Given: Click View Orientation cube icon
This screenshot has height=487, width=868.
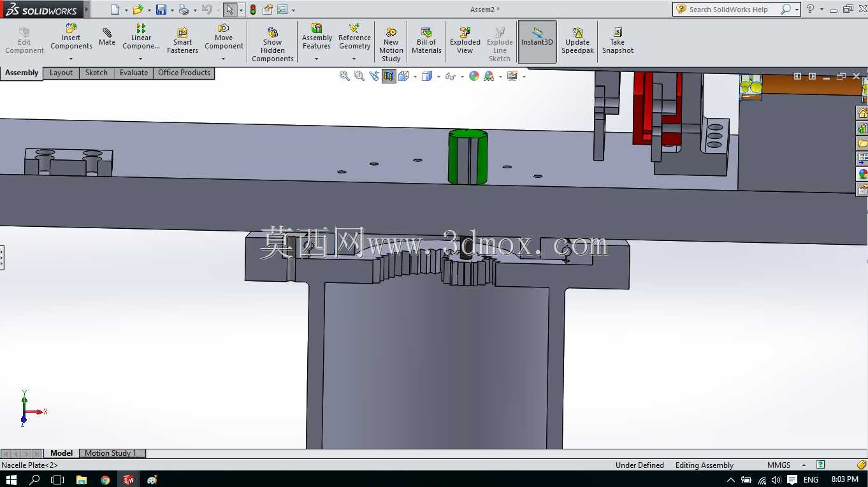Looking at the screenshot, I should [x=404, y=76].
